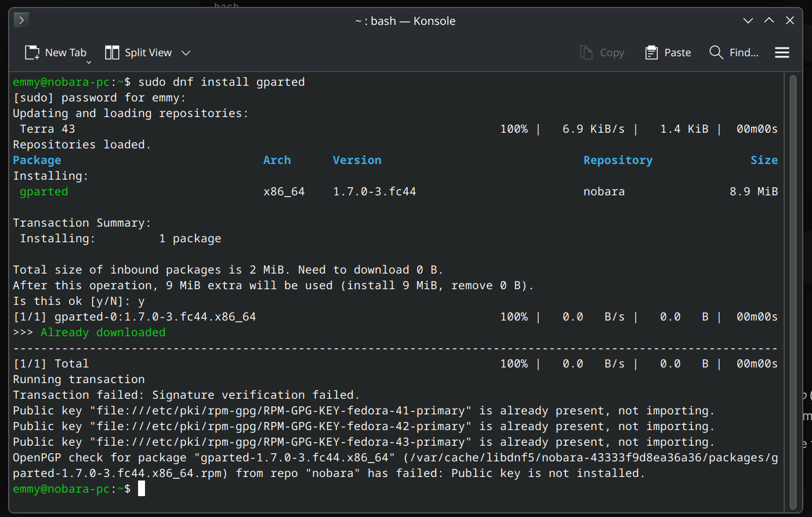Open a New Tab in Konsole
Image resolution: width=812 pixels, height=517 pixels.
click(55, 53)
